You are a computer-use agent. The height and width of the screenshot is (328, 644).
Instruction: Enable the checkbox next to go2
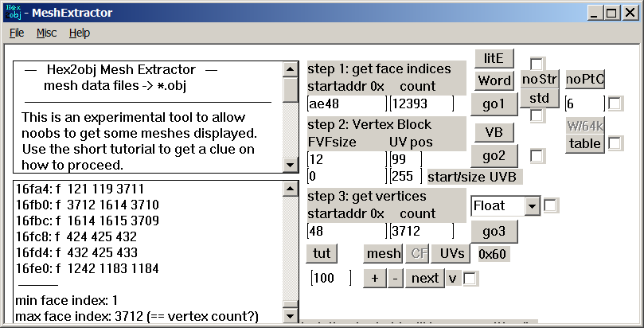tap(537, 155)
